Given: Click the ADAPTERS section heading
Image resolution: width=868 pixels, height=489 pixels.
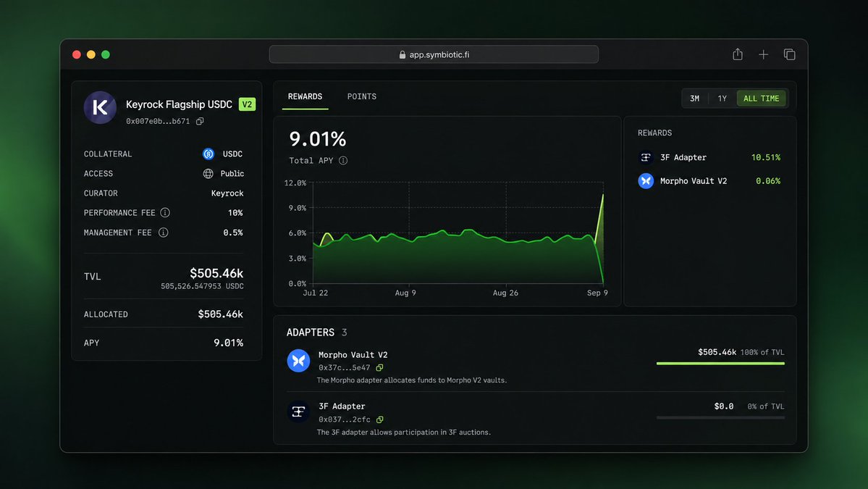Looking at the screenshot, I should (x=310, y=333).
